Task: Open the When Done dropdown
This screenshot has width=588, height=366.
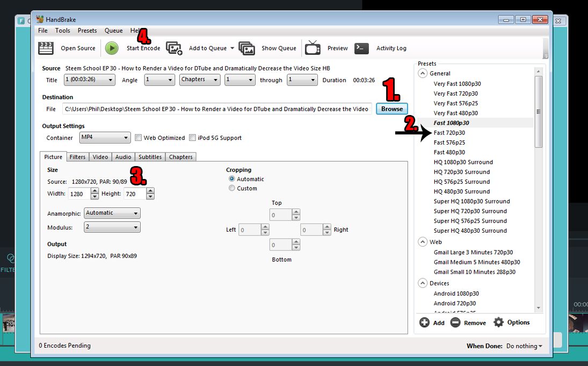Action: tap(524, 346)
